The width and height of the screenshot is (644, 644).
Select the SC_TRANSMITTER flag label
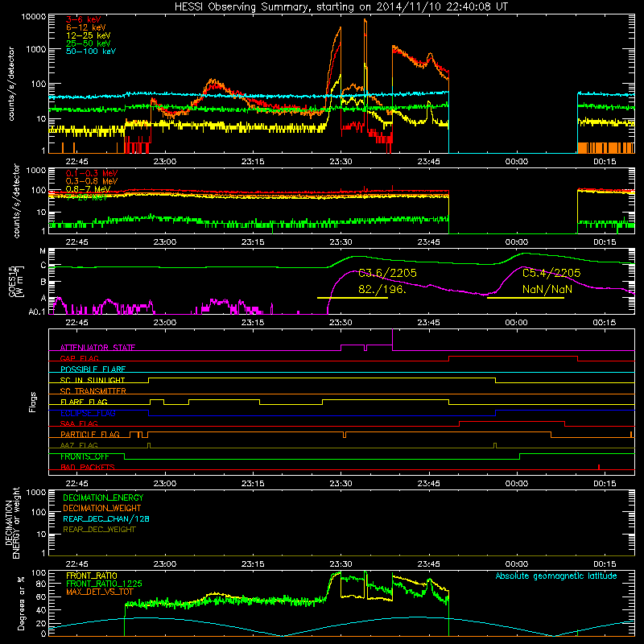[x=93, y=390]
